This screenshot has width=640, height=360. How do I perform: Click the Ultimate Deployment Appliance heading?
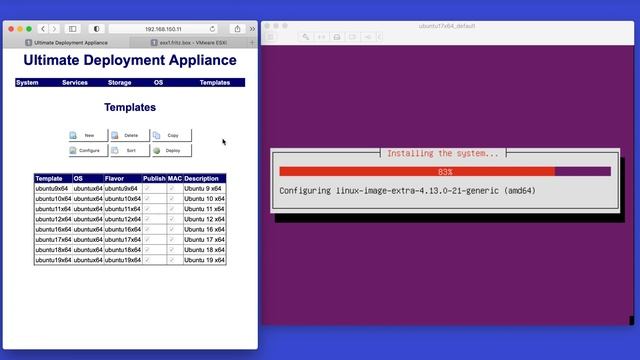coord(130,60)
